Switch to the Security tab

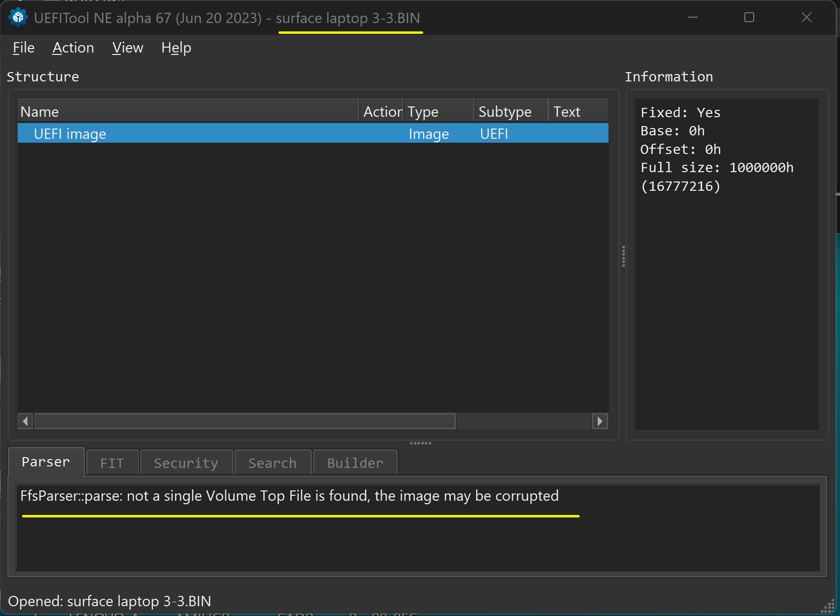click(186, 463)
